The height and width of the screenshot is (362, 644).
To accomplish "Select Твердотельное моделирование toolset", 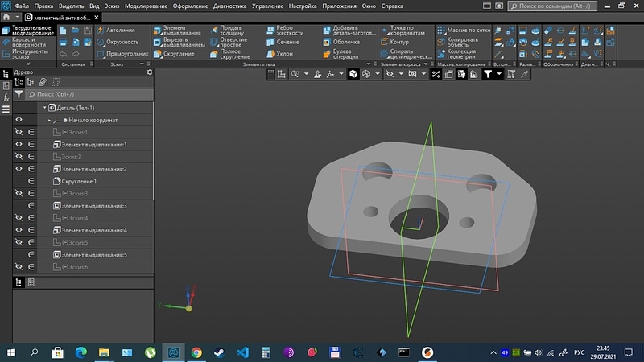I will tap(28, 31).
